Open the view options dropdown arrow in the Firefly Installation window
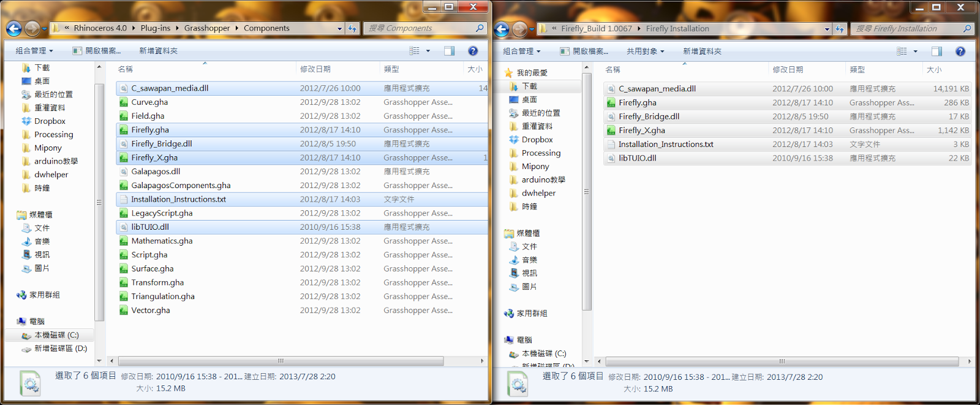The height and width of the screenshot is (405, 980). (916, 51)
